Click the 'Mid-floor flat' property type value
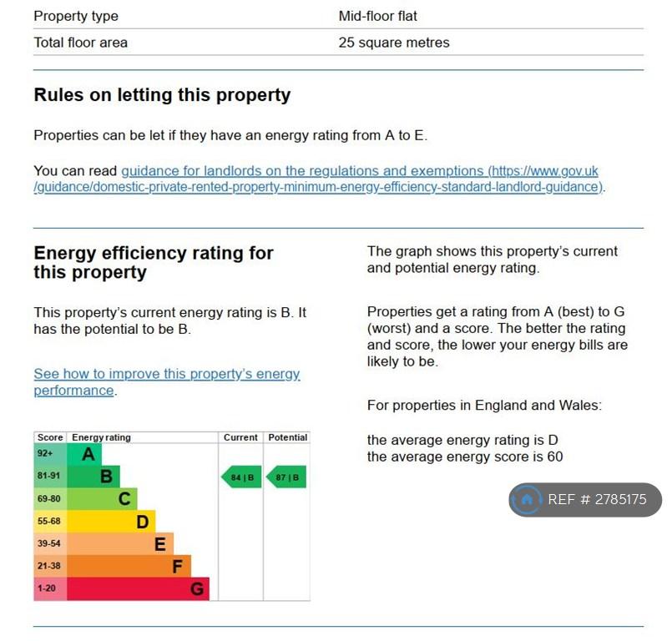Screen dimensions: 672x641 click(377, 17)
